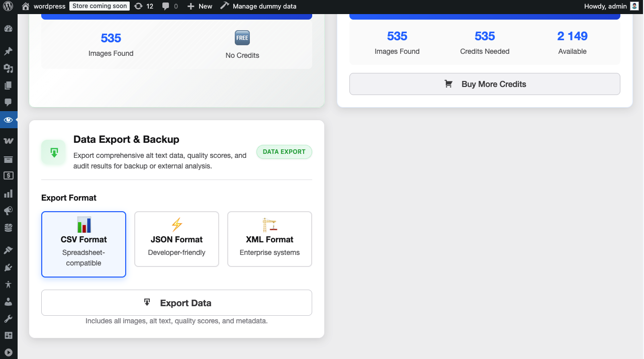Open the Pages icon in the sidebar
Screen dimensions: 644x359
8,85
